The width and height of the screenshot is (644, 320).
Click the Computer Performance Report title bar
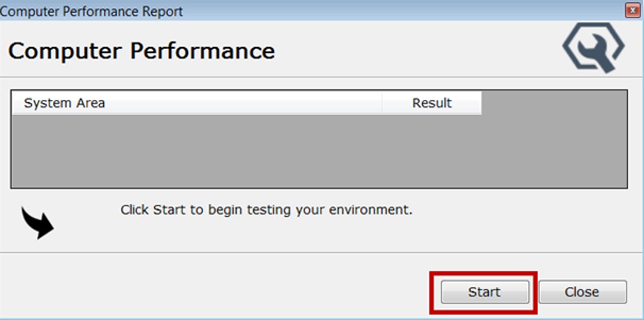tap(302, 11)
